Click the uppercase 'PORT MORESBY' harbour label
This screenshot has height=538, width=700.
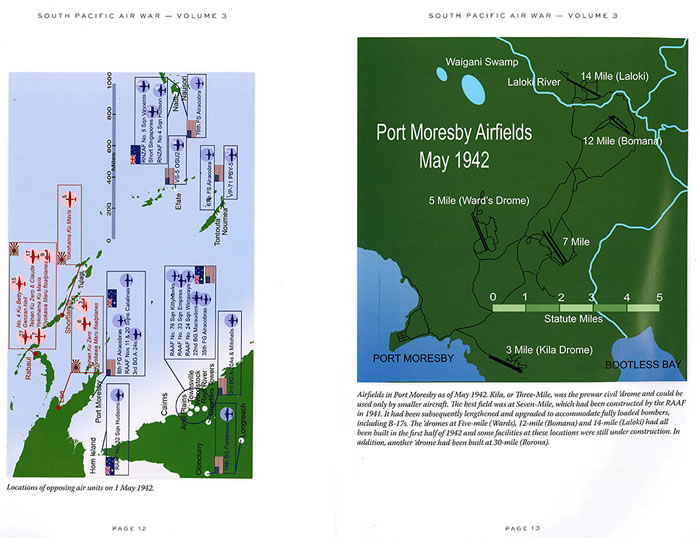click(413, 358)
